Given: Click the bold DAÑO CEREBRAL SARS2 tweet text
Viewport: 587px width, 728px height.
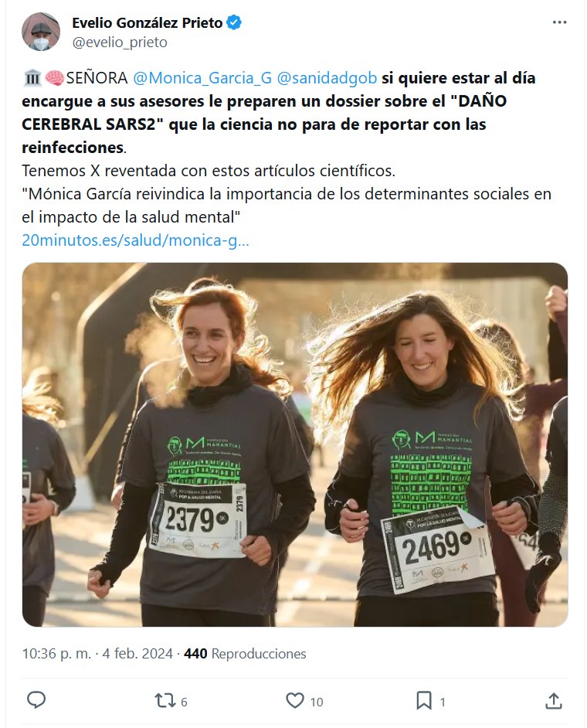Looking at the screenshot, I should pos(264,113).
